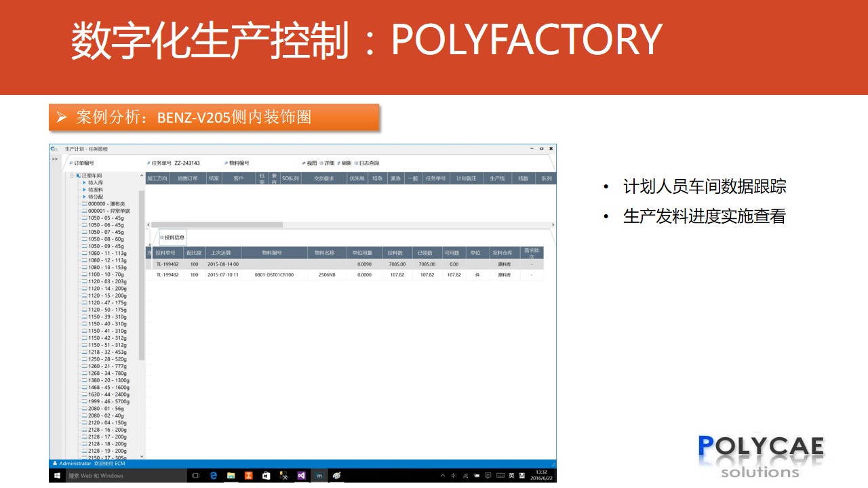Viewport: 868px width, 488px height.
Task: Click 投料单号 column header
Action: pos(167,253)
